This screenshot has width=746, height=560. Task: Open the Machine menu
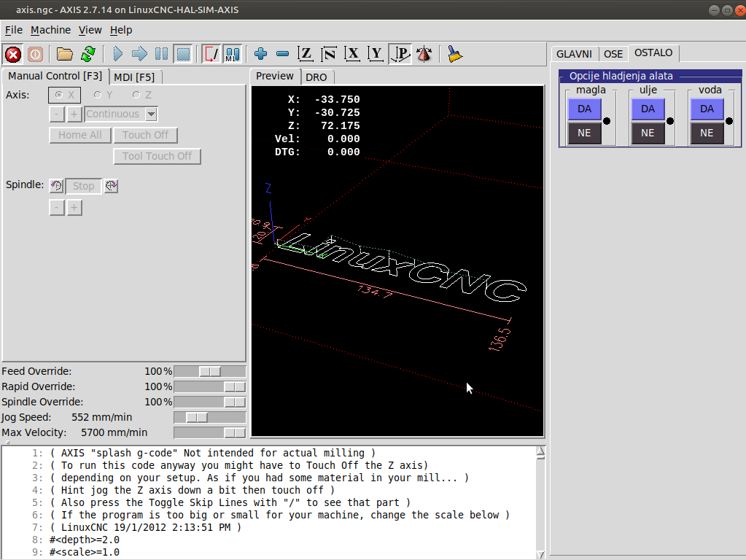coord(50,30)
